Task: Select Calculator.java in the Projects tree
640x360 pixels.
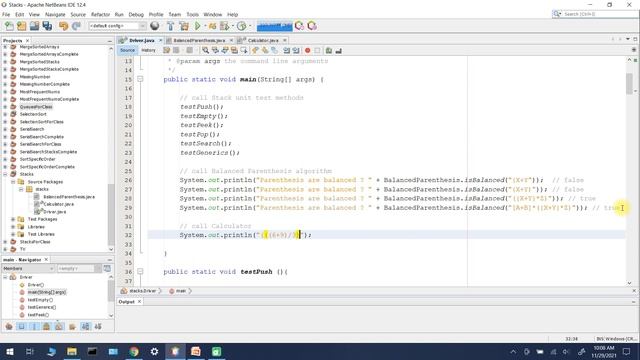Action: 58,204
